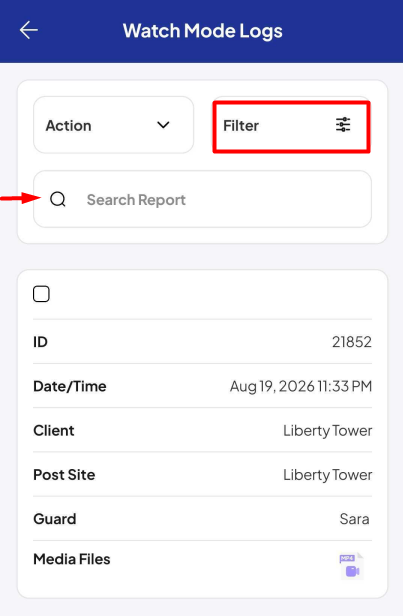Click the magnifying glass search icon

[x=58, y=199]
